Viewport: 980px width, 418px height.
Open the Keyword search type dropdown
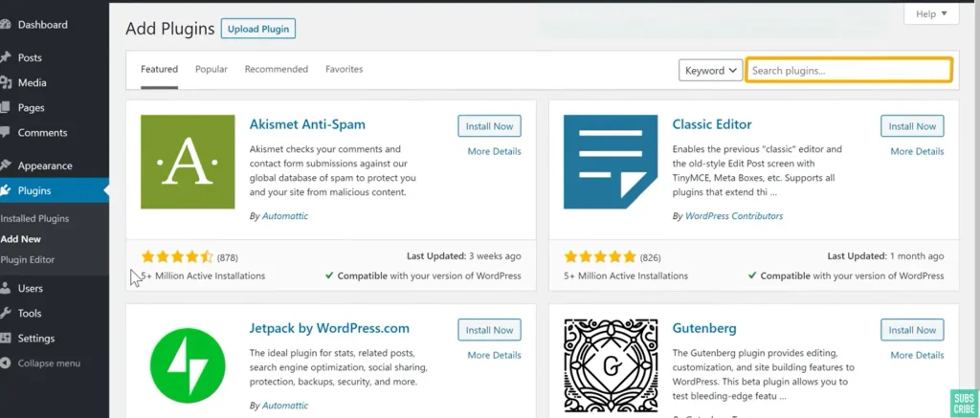click(711, 71)
